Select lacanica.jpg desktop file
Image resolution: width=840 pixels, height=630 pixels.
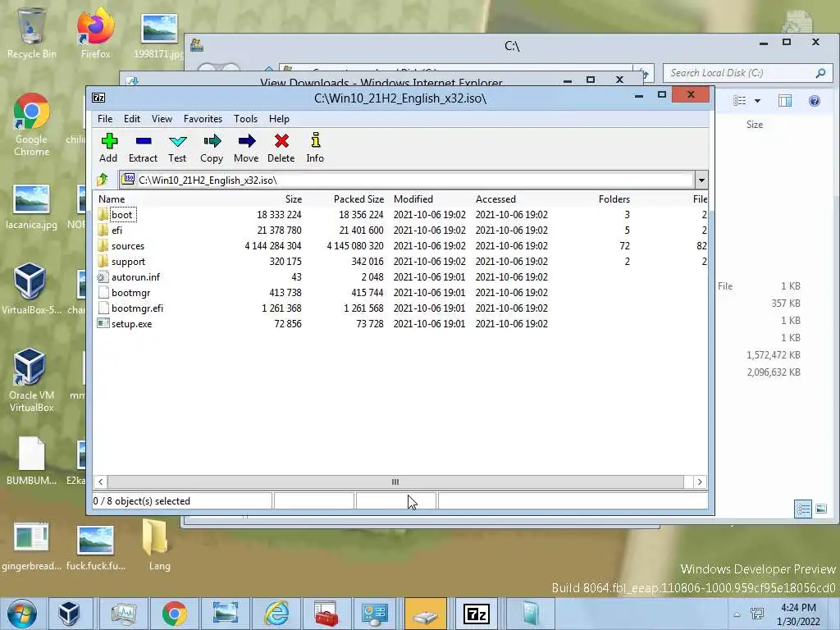click(x=31, y=207)
